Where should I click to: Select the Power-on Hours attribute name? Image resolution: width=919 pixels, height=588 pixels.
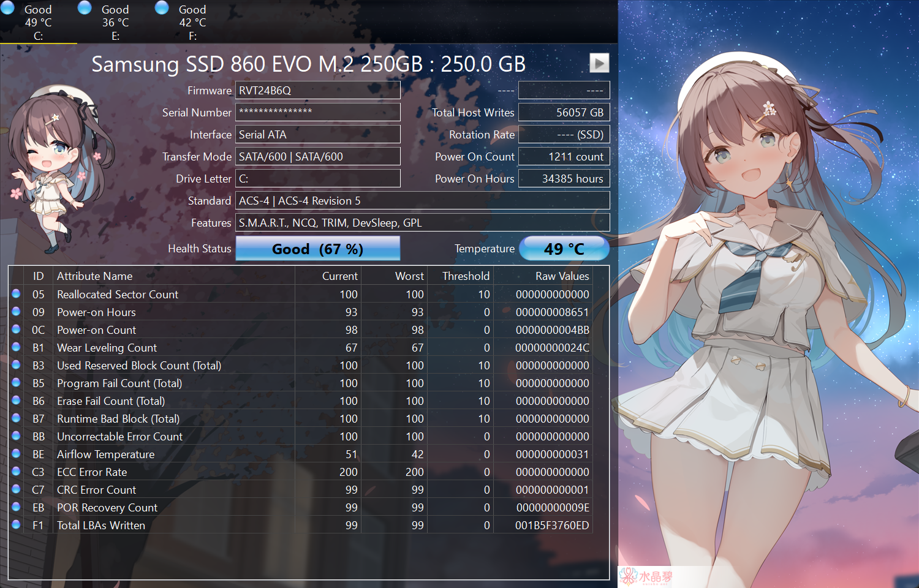pyautogui.click(x=96, y=312)
